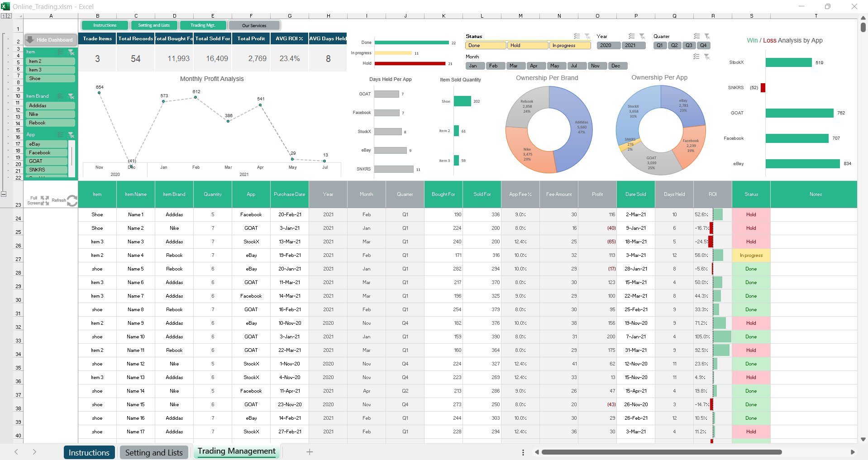The height and width of the screenshot is (460, 868).
Task: Collapse the grouped rows with minus button
Action: point(4,194)
